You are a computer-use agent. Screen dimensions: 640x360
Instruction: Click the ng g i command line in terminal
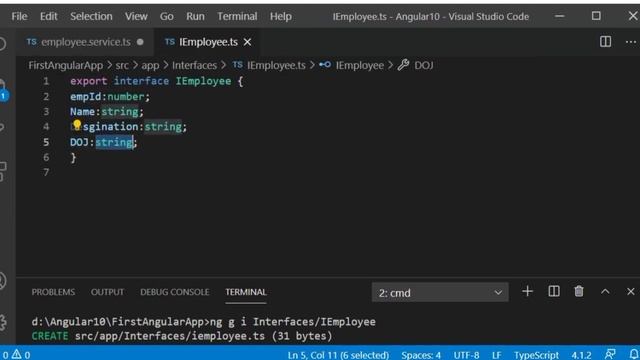tap(204, 322)
